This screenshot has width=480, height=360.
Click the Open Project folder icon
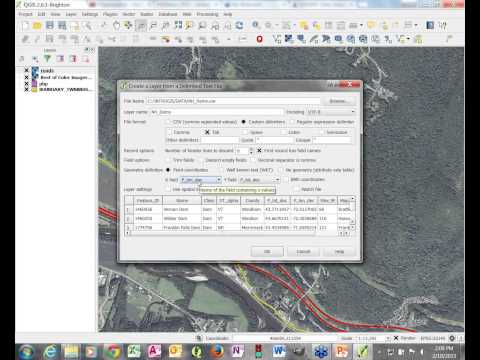(37, 25)
